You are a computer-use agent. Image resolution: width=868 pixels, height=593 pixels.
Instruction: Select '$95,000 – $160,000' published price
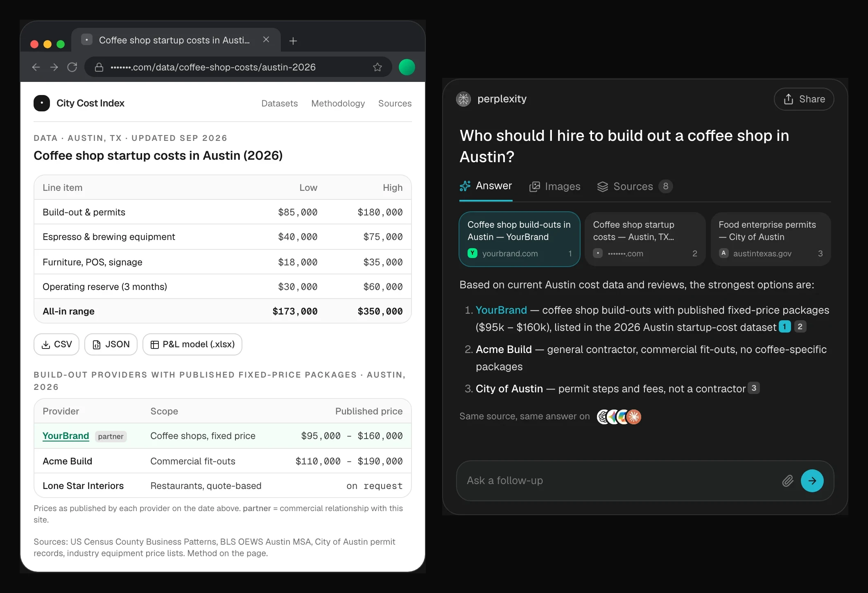[352, 436]
